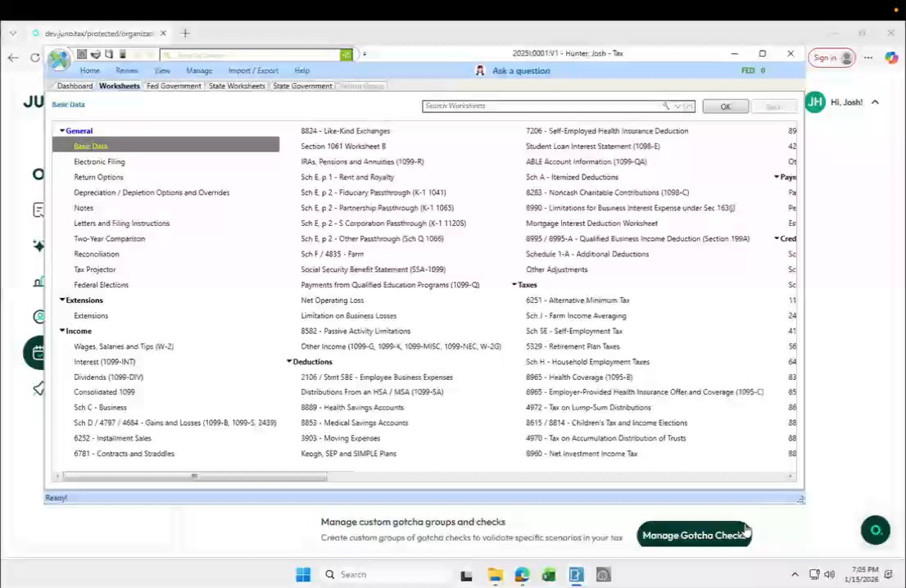
Task: Collapse the Deductions tree section
Action: pos(289,362)
